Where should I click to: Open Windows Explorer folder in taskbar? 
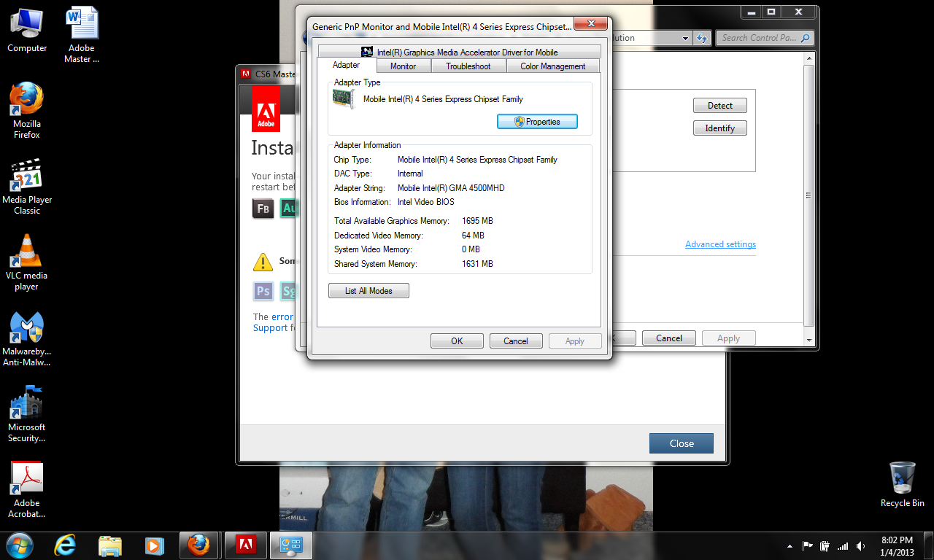point(109,545)
